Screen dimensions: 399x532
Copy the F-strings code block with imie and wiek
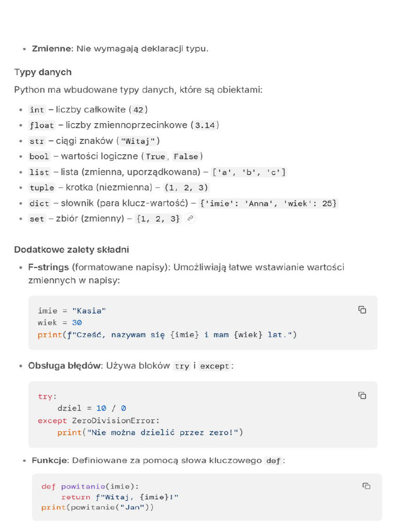point(362,310)
